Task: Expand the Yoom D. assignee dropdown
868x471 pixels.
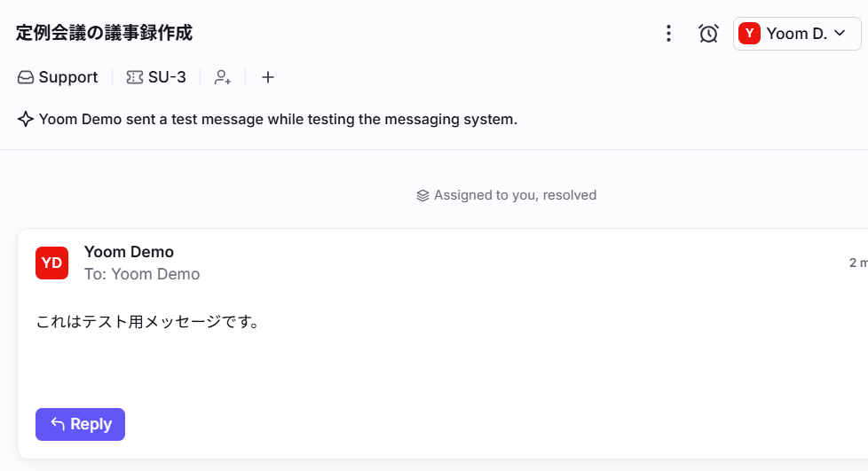Action: tap(795, 34)
